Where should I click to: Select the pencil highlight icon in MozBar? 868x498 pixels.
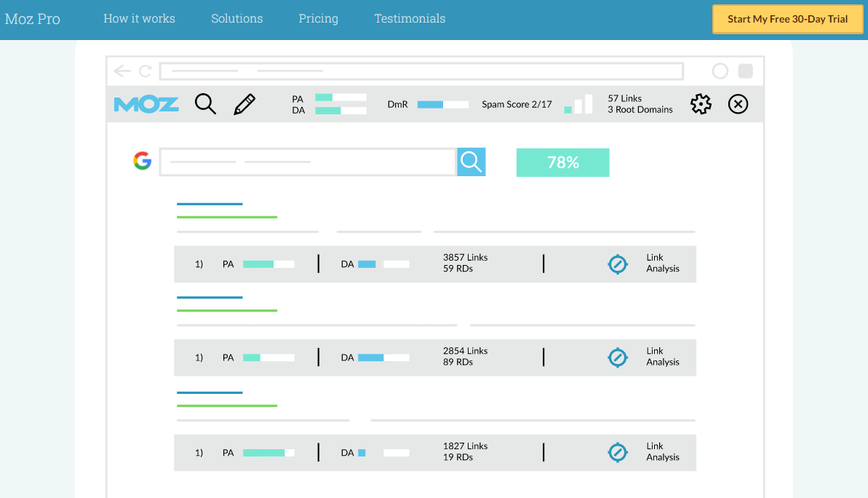coord(244,104)
